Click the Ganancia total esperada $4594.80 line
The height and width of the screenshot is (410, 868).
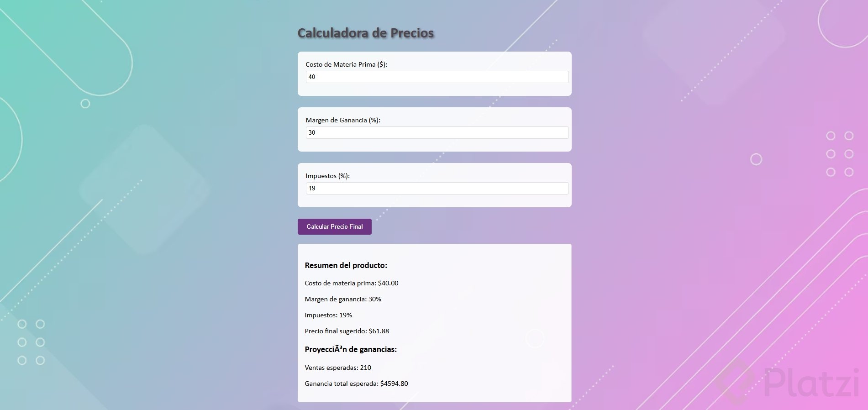[x=356, y=384]
